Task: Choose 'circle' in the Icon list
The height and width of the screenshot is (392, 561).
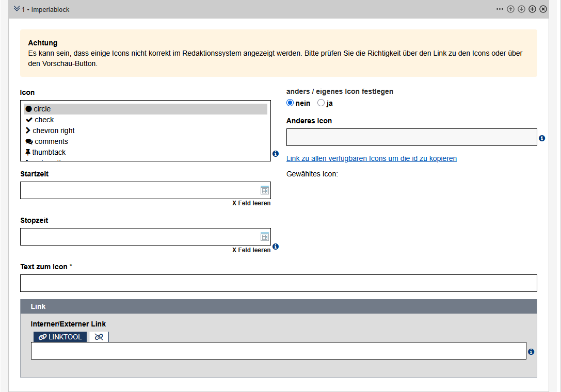Action: (x=42, y=109)
